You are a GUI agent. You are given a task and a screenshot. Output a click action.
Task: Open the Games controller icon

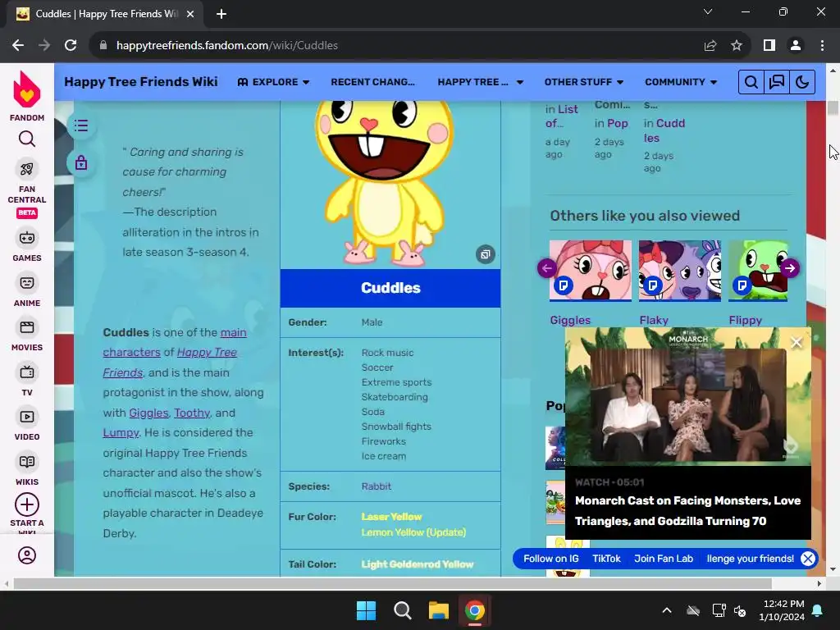[x=27, y=238]
